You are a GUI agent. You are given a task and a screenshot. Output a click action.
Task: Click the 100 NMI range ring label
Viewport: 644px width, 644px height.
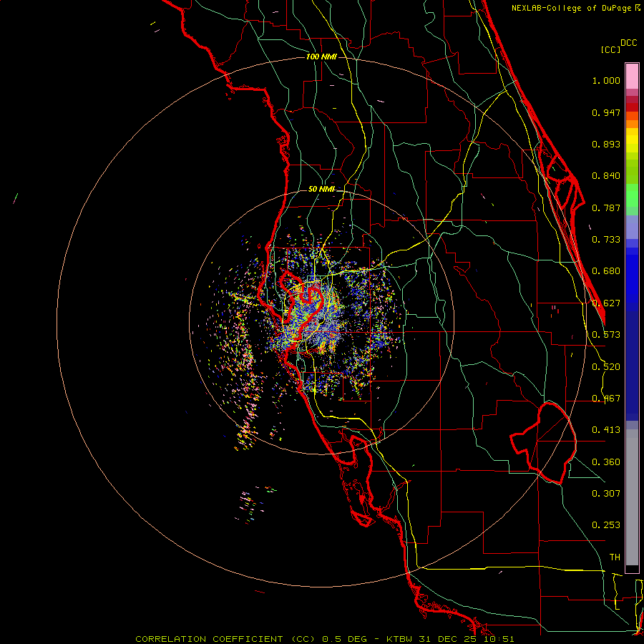(x=321, y=57)
